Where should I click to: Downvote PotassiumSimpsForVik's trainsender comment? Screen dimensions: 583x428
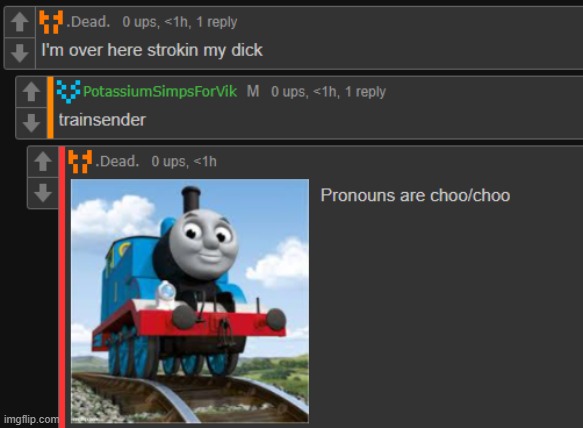point(31,123)
